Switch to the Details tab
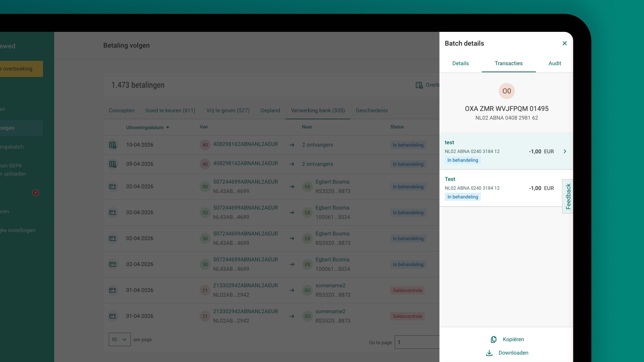This screenshot has width=644, height=362. point(460,63)
